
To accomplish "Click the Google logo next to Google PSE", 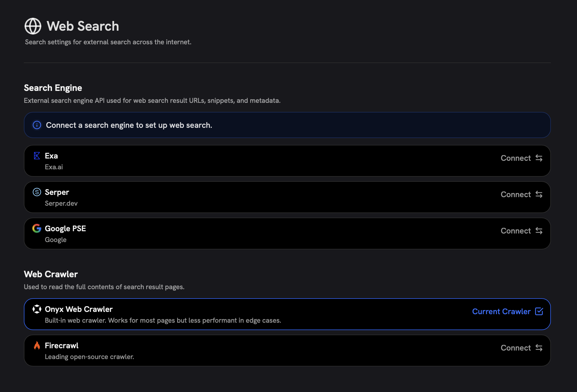I will pyautogui.click(x=37, y=229).
